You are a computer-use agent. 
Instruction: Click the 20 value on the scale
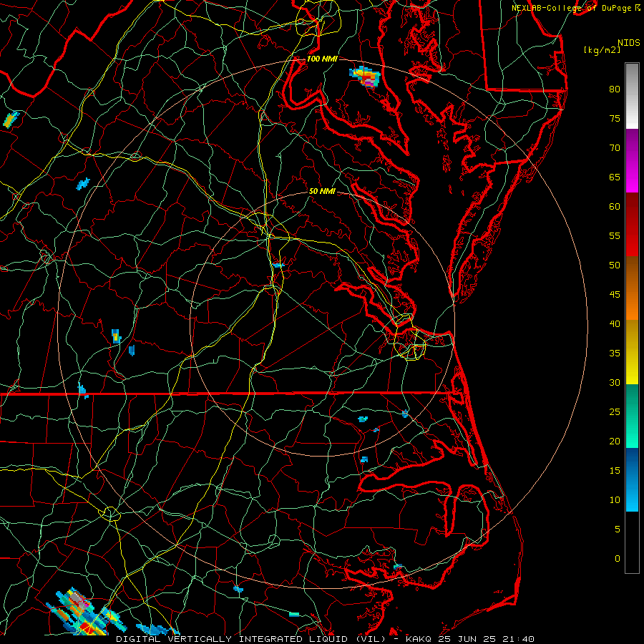[615, 441]
